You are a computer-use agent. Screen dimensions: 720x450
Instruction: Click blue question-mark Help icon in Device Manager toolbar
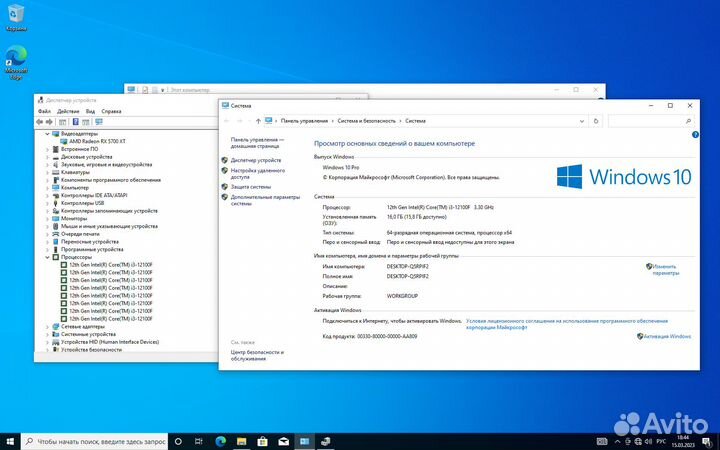tap(75, 122)
